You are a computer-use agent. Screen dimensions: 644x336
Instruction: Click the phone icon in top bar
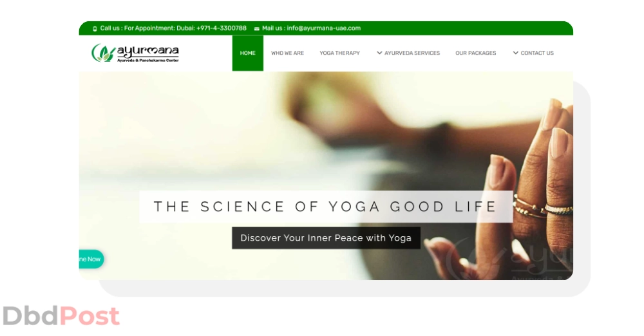95,29
